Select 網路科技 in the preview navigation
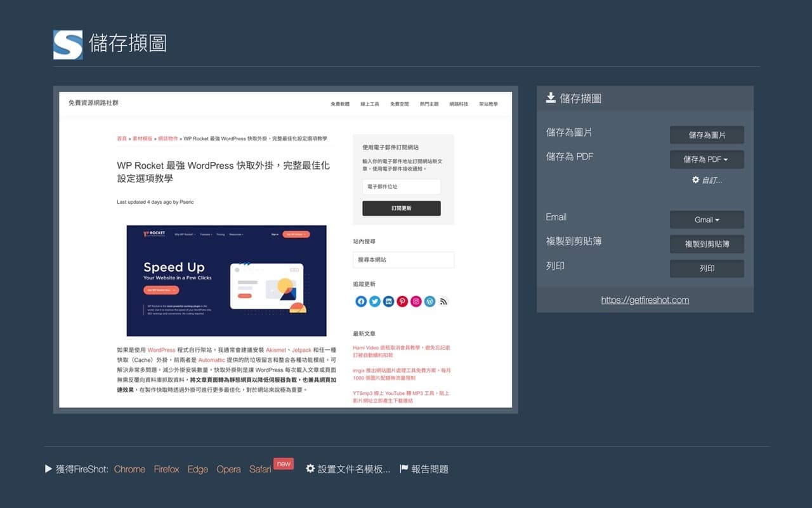 pos(459,104)
